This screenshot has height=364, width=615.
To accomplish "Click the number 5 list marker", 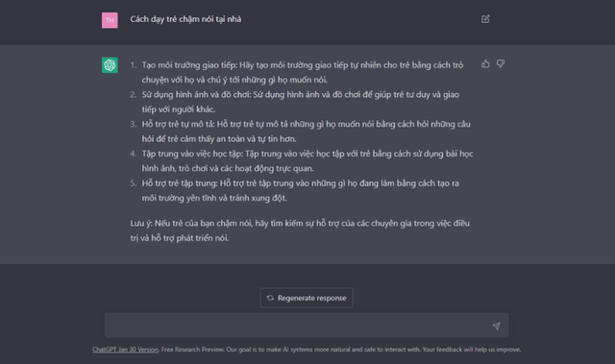I will [x=134, y=183].
